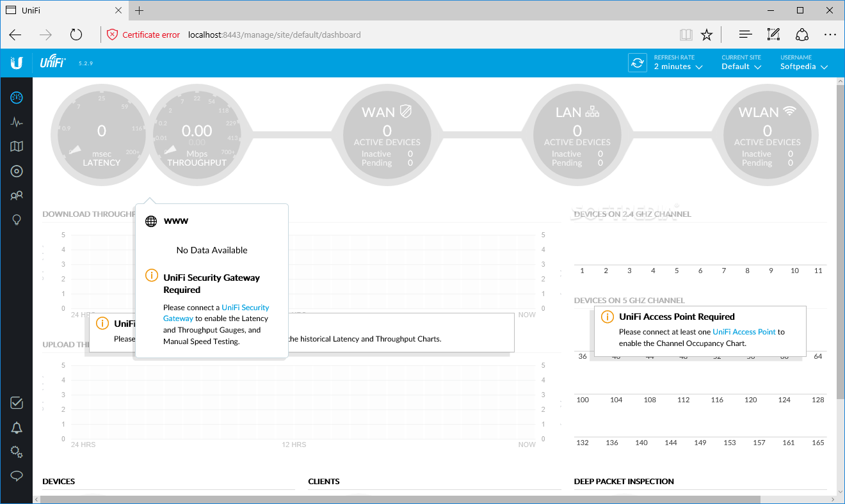
Task: Follow the UniFi Access Point link
Action: pyautogui.click(x=744, y=332)
